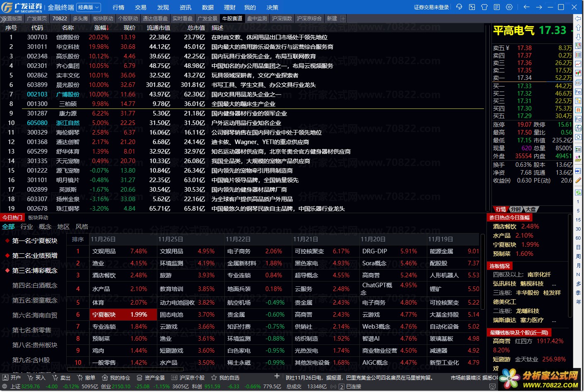585x392 pixels.
Task: Switch to the 板块异动 tab
Action: point(38,217)
